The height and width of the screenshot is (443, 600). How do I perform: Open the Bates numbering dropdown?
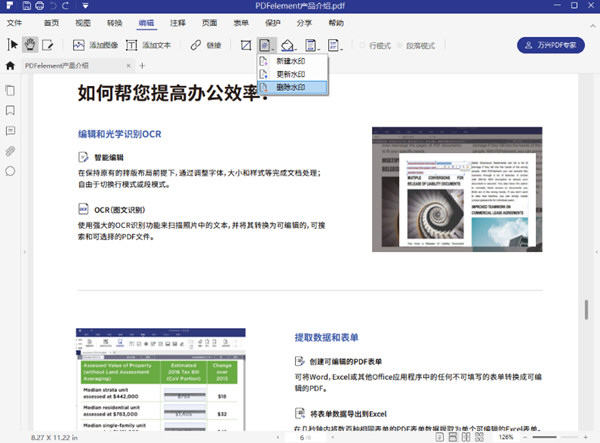tap(335, 45)
